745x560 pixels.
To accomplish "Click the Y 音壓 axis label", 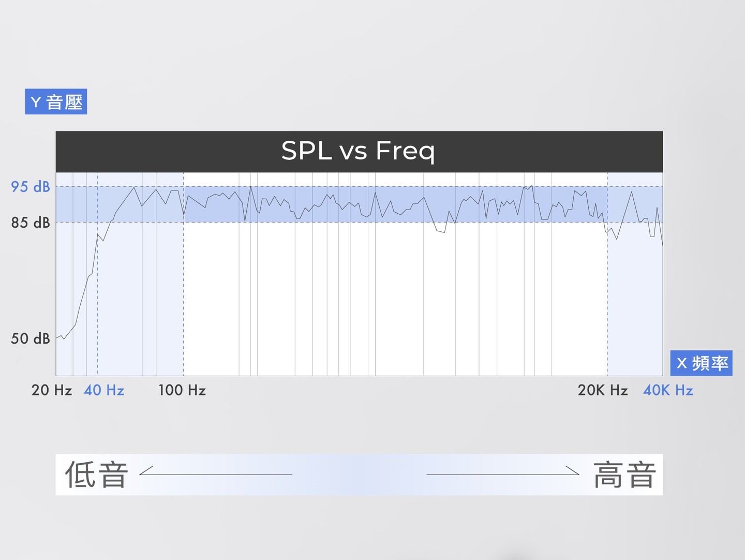I will coord(56,102).
